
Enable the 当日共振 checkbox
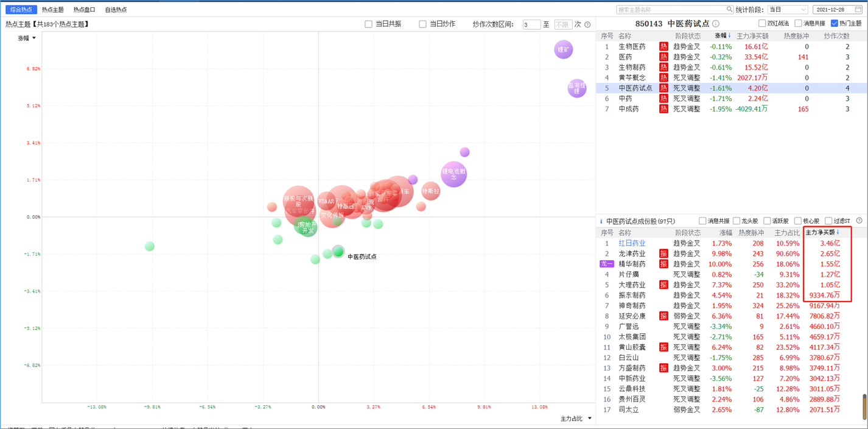pyautogui.click(x=368, y=24)
